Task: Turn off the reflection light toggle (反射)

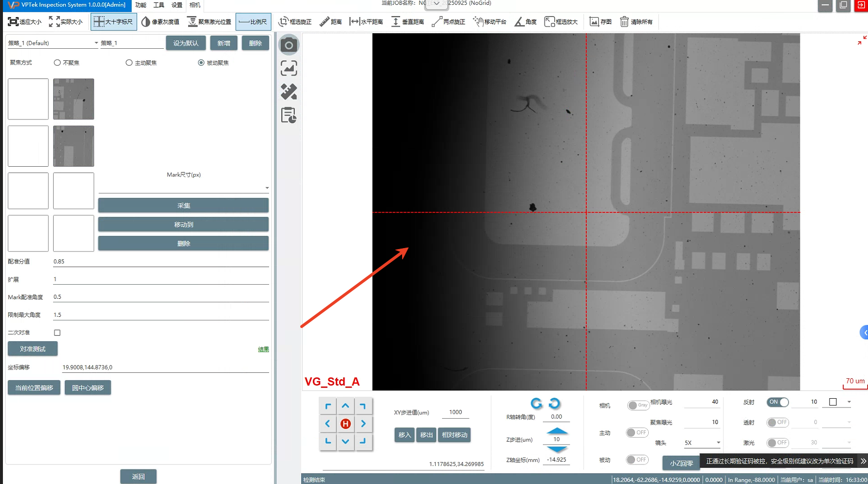Action: 777,402
